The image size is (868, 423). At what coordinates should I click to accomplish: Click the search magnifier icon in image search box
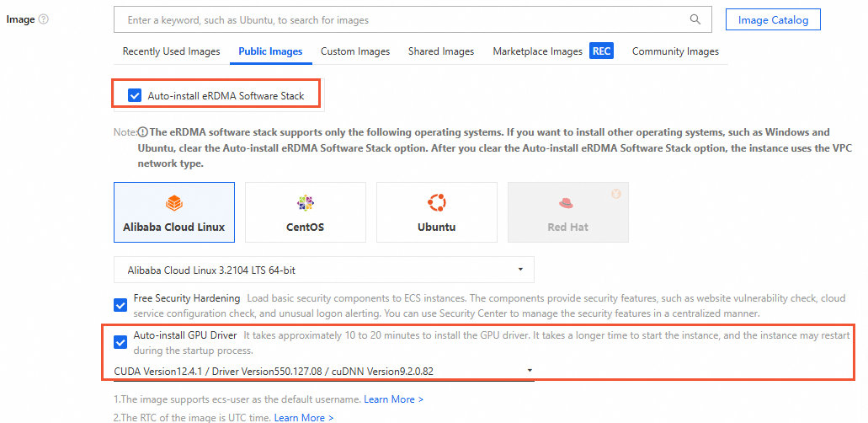tap(695, 19)
